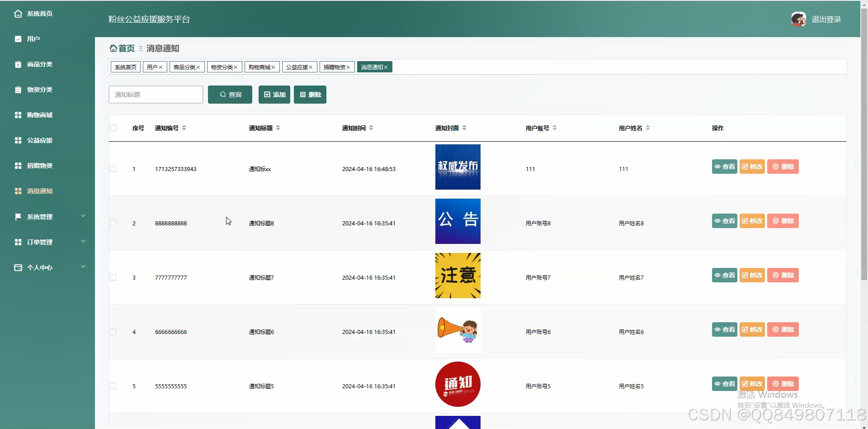
Task: Click the 公益应援 grid icon
Action: coord(18,140)
